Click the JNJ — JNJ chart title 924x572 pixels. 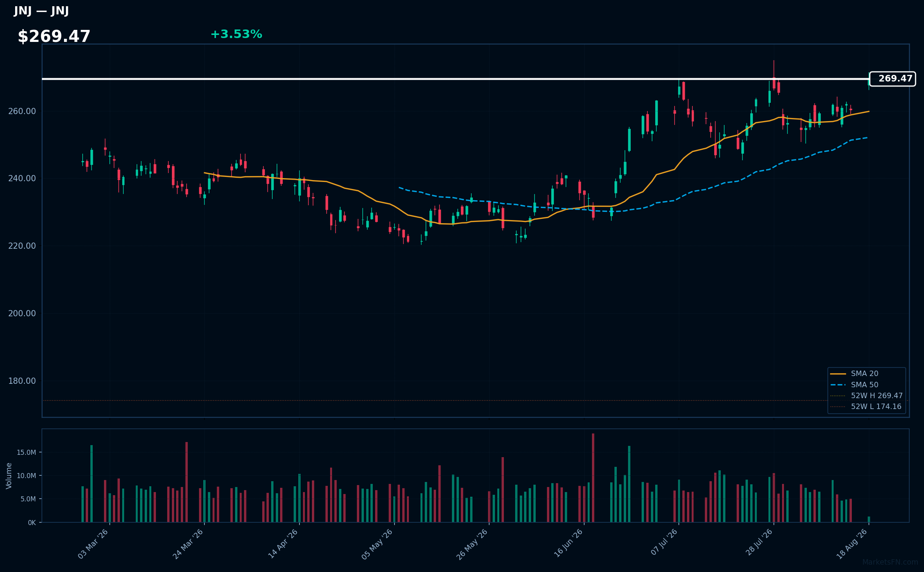tap(41, 10)
